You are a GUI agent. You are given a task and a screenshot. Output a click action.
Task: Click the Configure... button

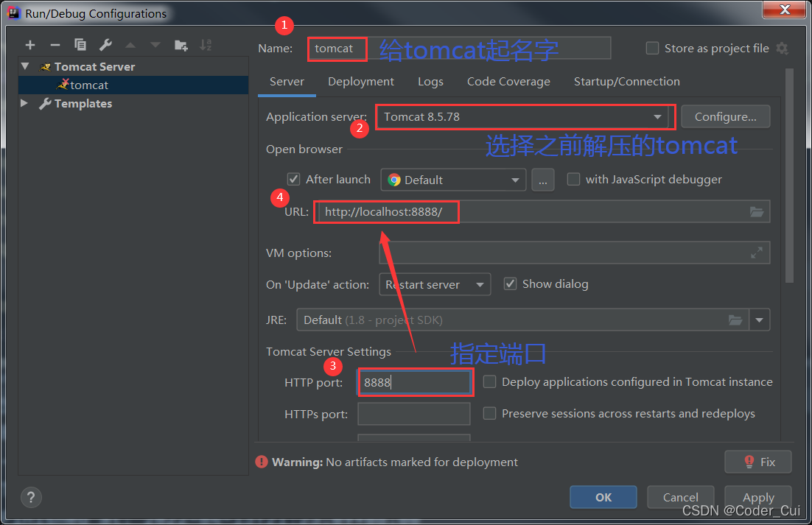click(x=726, y=116)
